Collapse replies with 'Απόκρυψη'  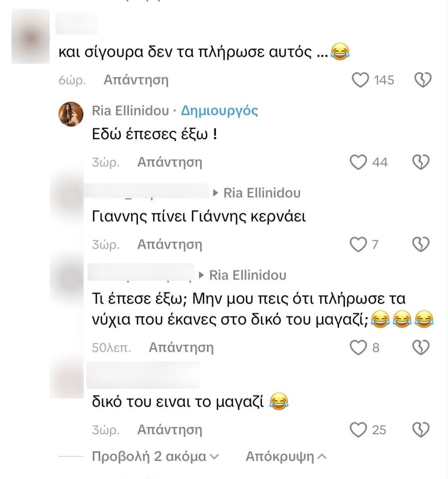click(x=286, y=457)
